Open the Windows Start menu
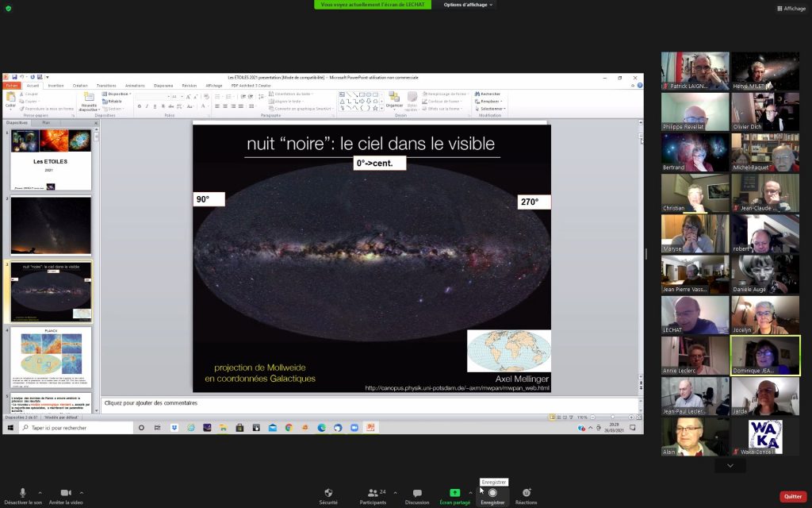The width and height of the screenshot is (812, 508). click(x=10, y=428)
